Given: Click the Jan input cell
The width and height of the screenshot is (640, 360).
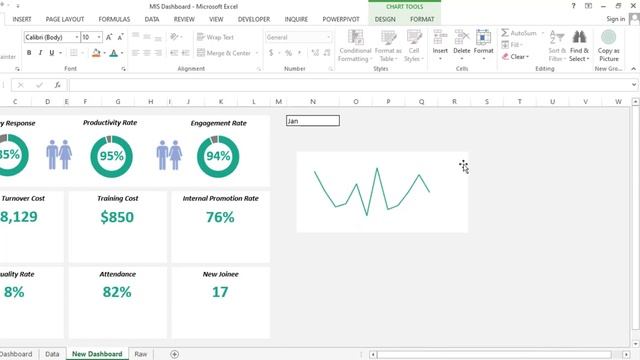Looking at the screenshot, I should 313,121.
